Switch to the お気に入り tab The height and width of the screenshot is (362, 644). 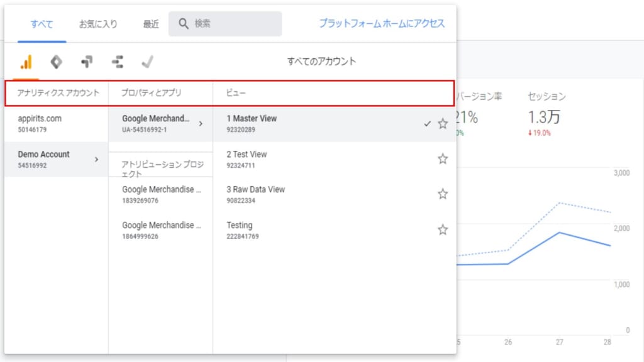[98, 25]
